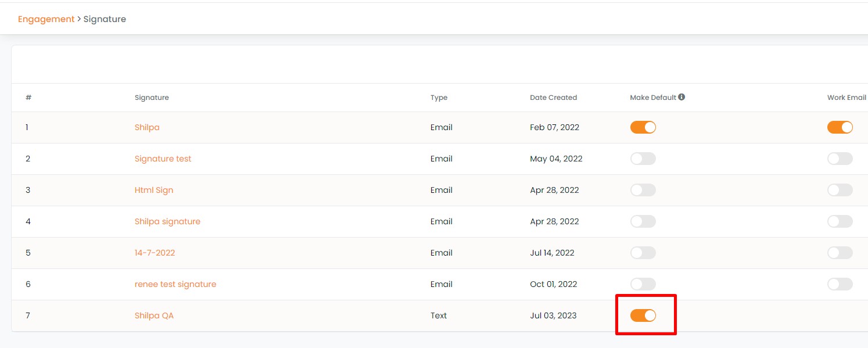868x348 pixels.
Task: Enable Work Email for Signature test
Action: coord(840,159)
